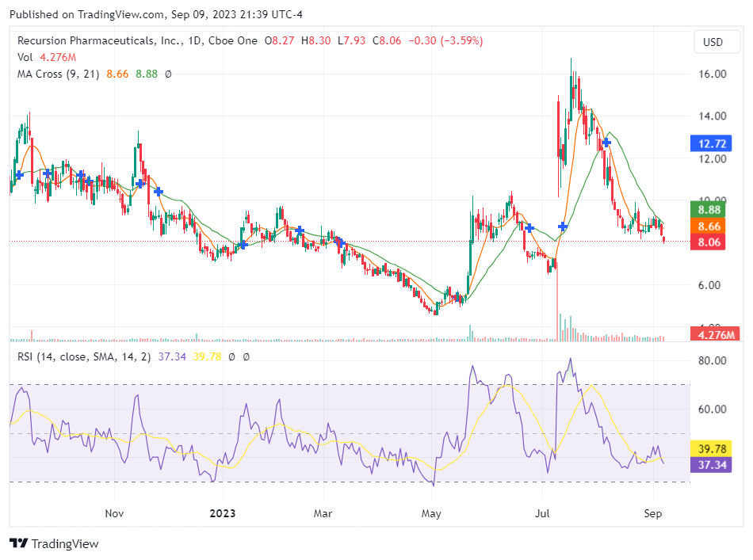The width and height of the screenshot is (753, 560).
Task: Click the TradingView logo icon
Action: point(19,543)
